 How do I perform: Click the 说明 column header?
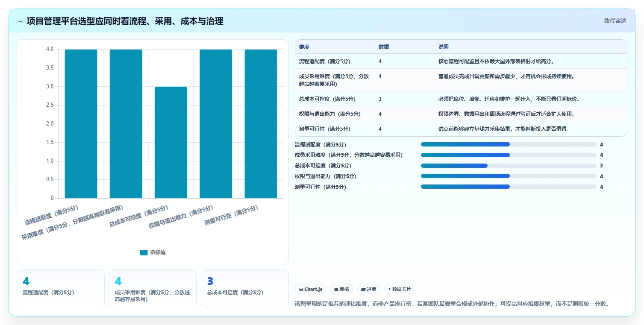click(444, 47)
